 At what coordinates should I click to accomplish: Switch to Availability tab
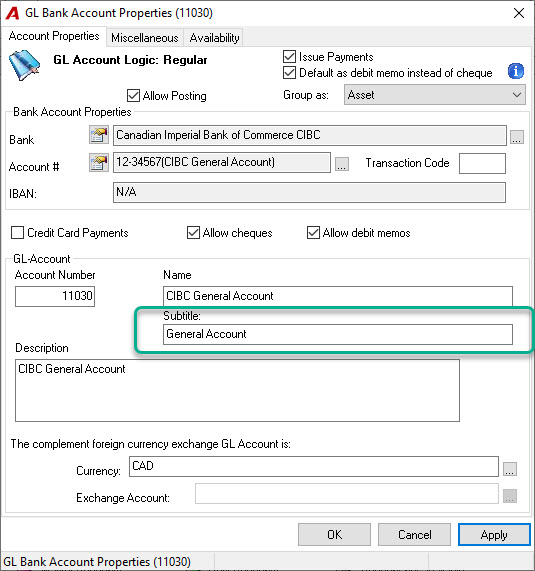214,38
